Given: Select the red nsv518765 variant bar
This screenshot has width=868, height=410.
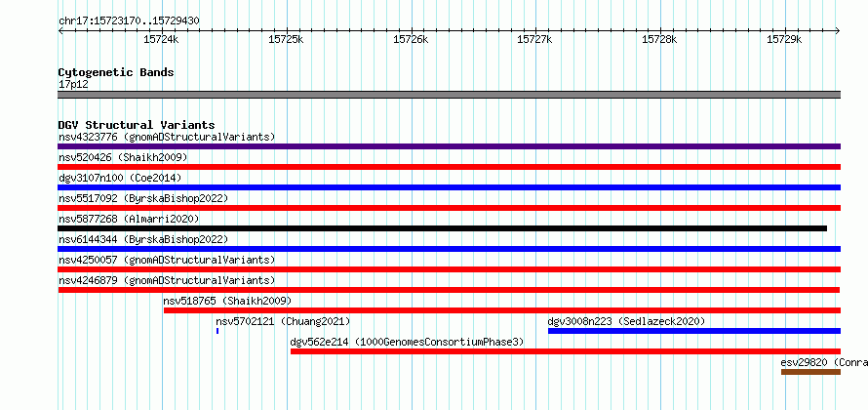Looking at the screenshot, I should click(502, 310).
